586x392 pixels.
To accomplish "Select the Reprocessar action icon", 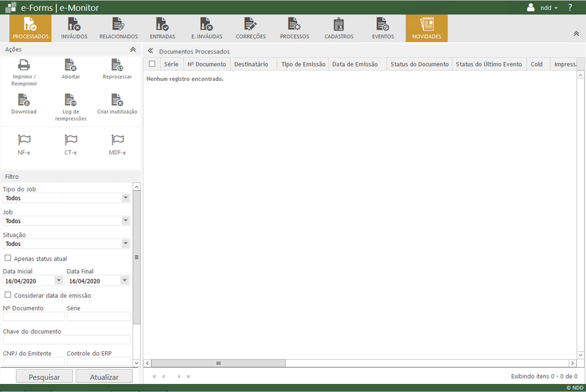I will coord(117,65).
